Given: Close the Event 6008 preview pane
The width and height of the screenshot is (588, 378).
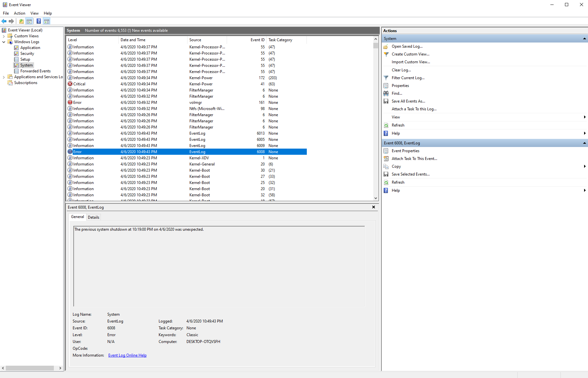Looking at the screenshot, I should pos(374,207).
